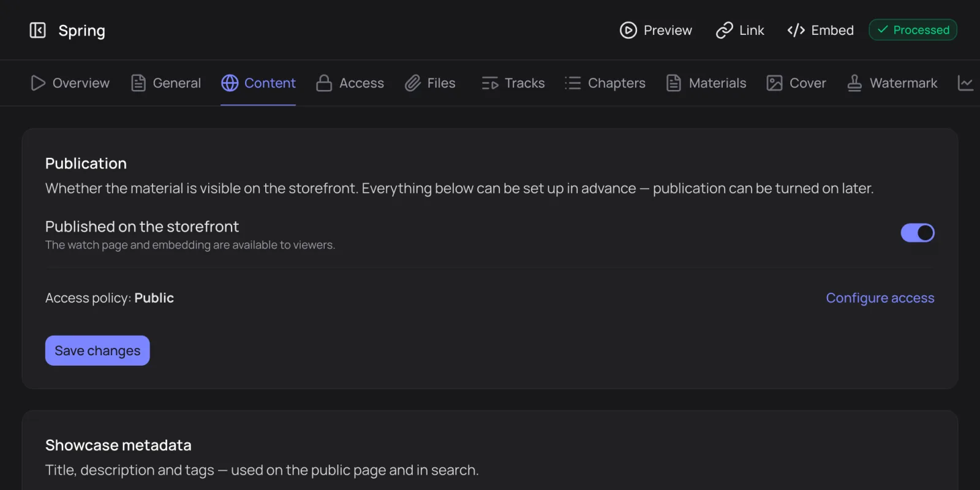Click the Chapters list icon
Viewport: 980px width, 490px height.
click(573, 83)
